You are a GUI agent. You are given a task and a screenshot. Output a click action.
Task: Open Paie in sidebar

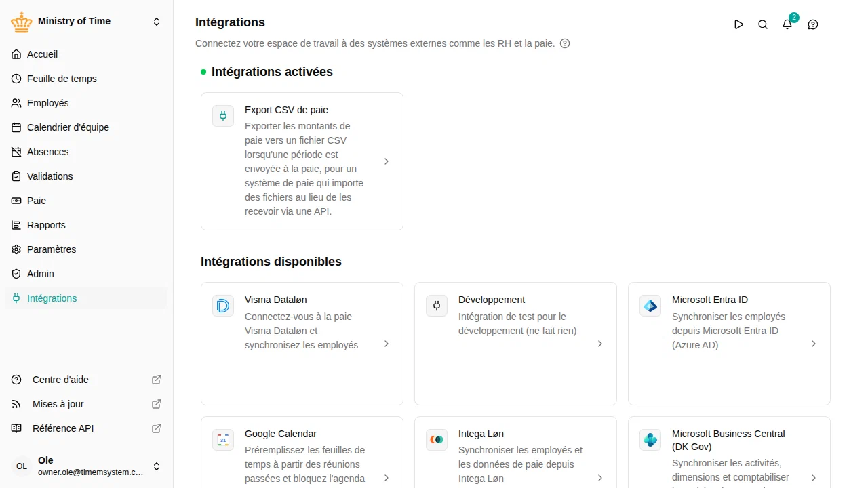coord(86,201)
